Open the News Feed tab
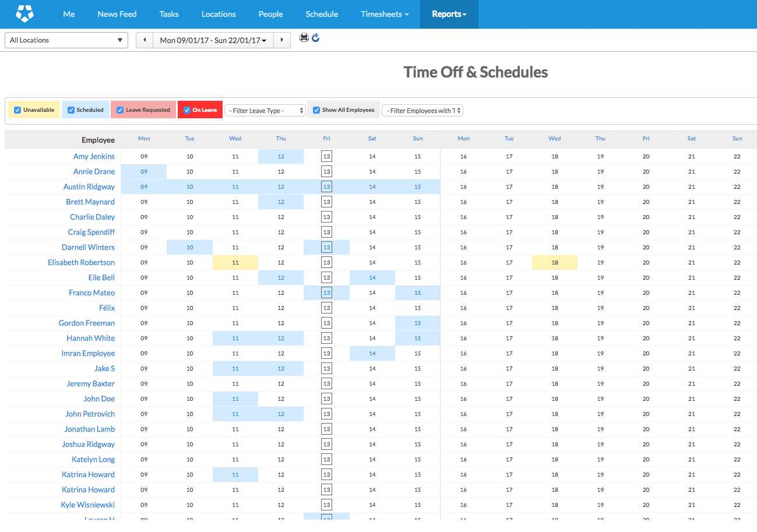Viewport: 757px width, 532px height. pyautogui.click(x=117, y=14)
